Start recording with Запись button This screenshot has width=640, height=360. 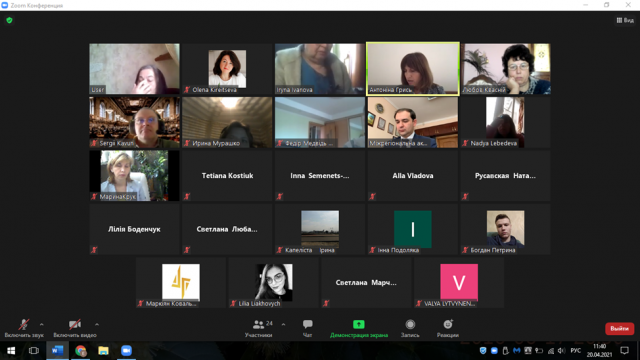click(x=410, y=328)
